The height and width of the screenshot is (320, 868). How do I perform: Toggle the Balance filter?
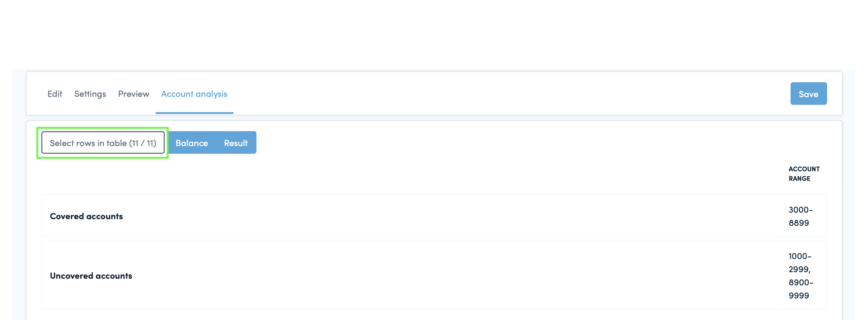tap(192, 143)
